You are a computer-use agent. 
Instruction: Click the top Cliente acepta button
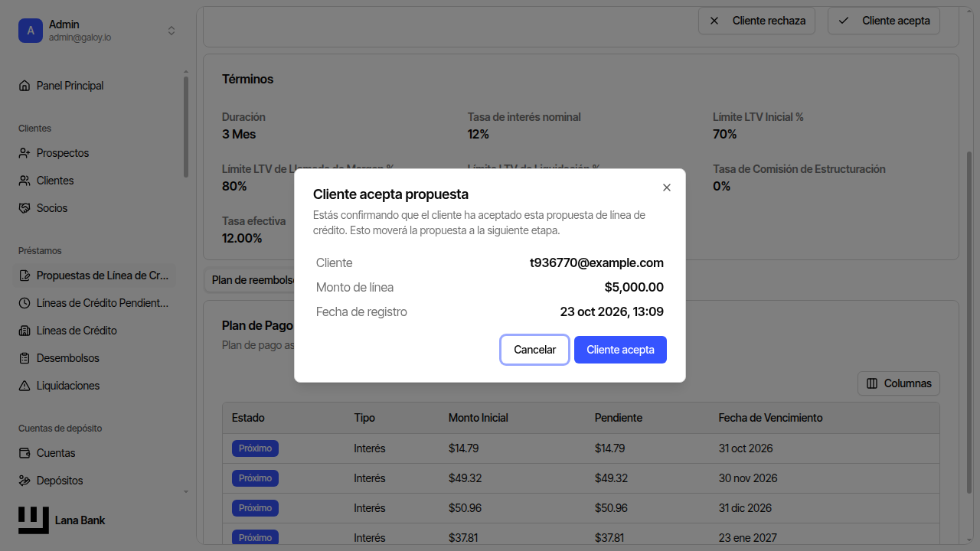tap(884, 21)
